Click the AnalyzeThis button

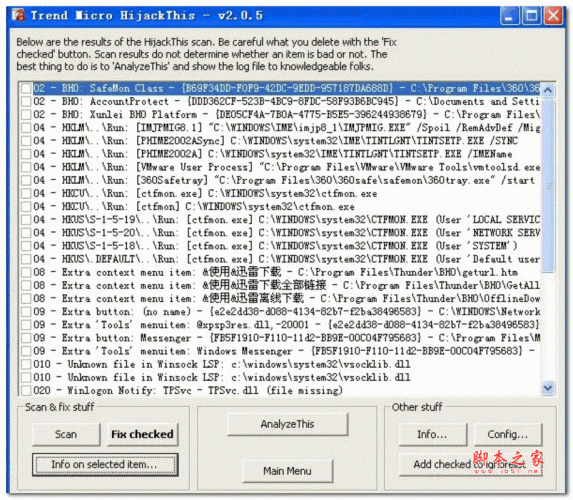[288, 424]
